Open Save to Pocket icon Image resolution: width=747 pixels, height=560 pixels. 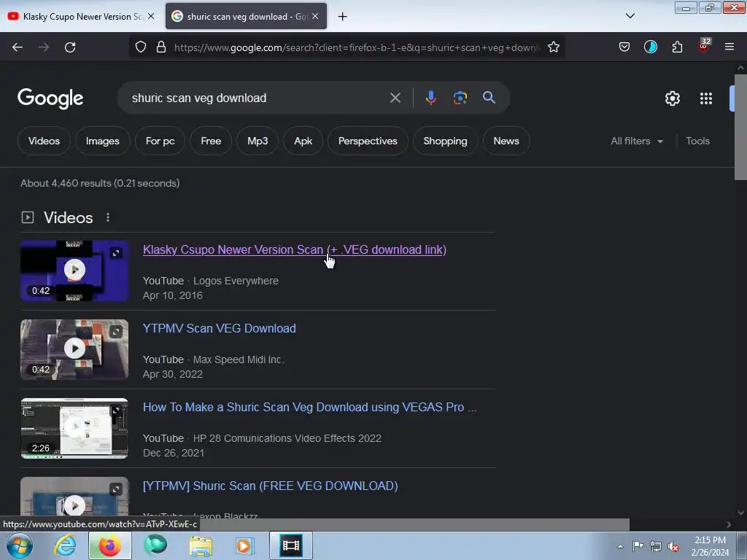pos(624,47)
